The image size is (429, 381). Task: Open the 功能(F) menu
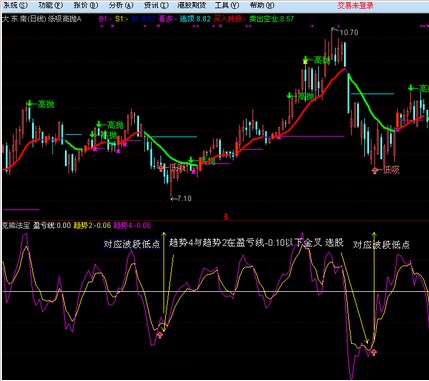coord(51,5)
